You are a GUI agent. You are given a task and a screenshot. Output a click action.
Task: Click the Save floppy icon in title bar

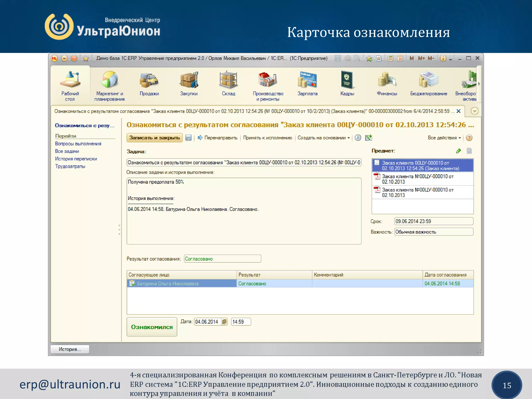pyautogui.click(x=338, y=58)
